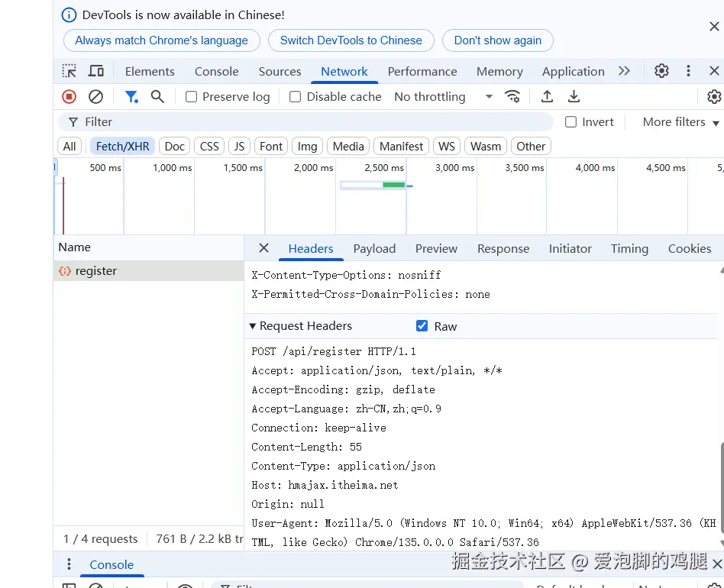The width and height of the screenshot is (724, 588).
Task: Open the console drawer three-dot menu
Action: coord(69,564)
